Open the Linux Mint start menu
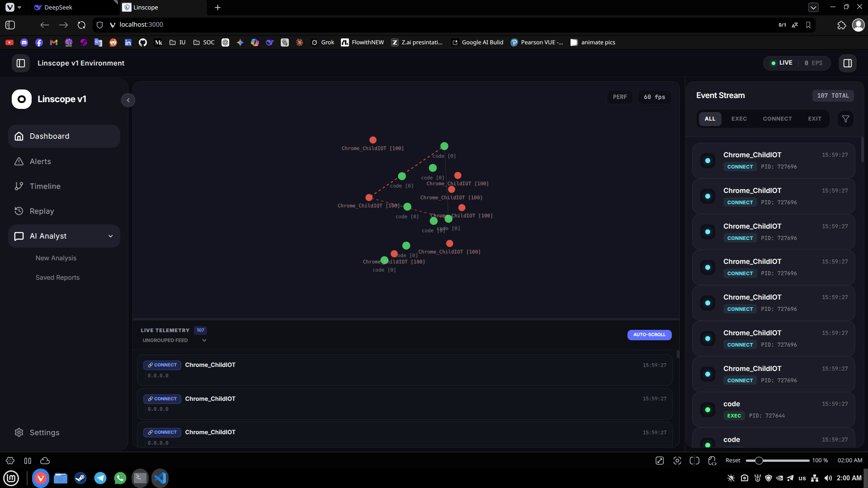 11,478
